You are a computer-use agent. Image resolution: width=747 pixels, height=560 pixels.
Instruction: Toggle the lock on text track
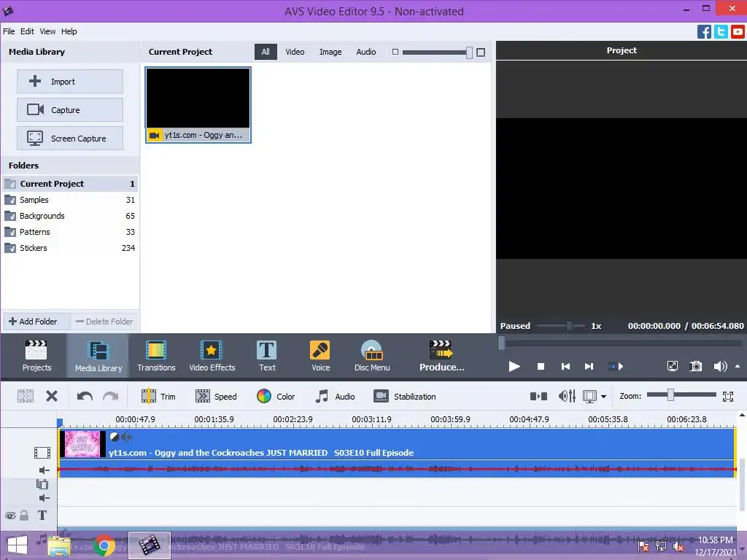(x=24, y=516)
